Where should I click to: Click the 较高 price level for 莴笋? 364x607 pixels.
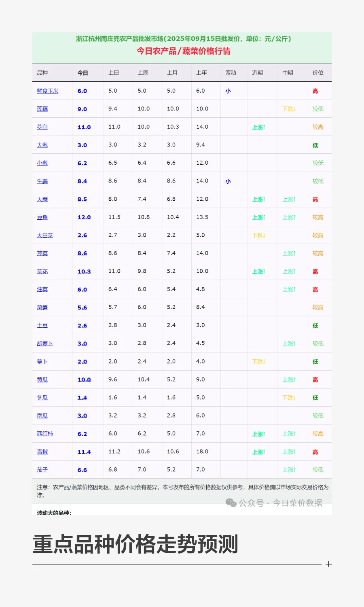click(318, 308)
